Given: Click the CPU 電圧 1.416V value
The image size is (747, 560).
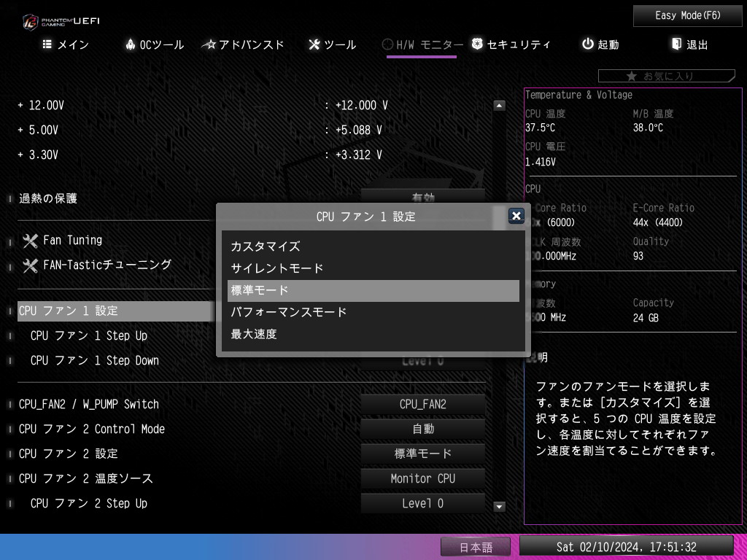Looking at the screenshot, I should tap(541, 162).
